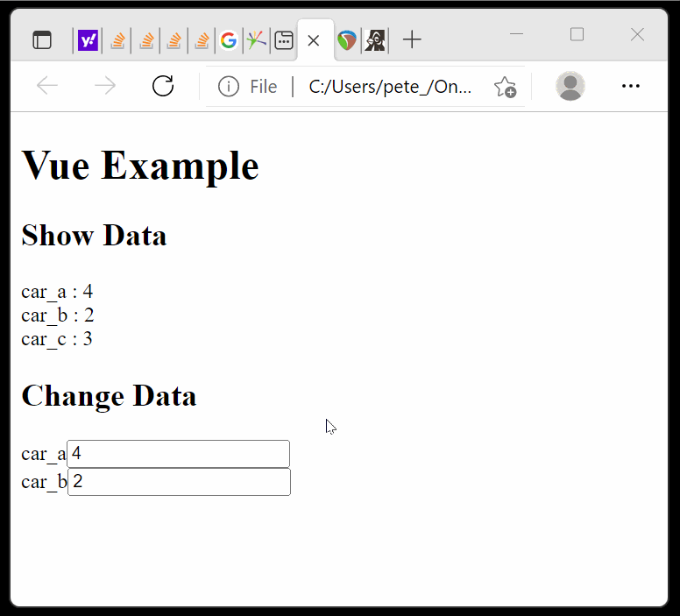The image size is (680, 616).
Task: Switch to the Google tab
Action: (x=229, y=41)
